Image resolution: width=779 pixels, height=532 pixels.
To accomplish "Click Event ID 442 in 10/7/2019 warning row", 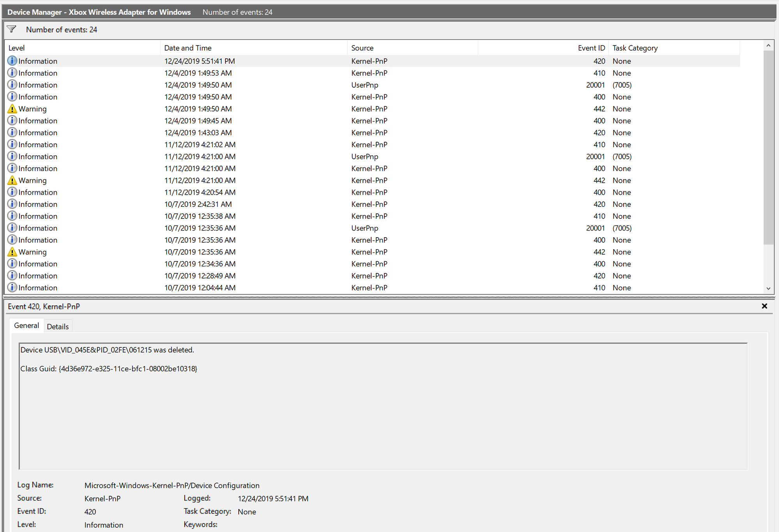I will [x=599, y=252].
